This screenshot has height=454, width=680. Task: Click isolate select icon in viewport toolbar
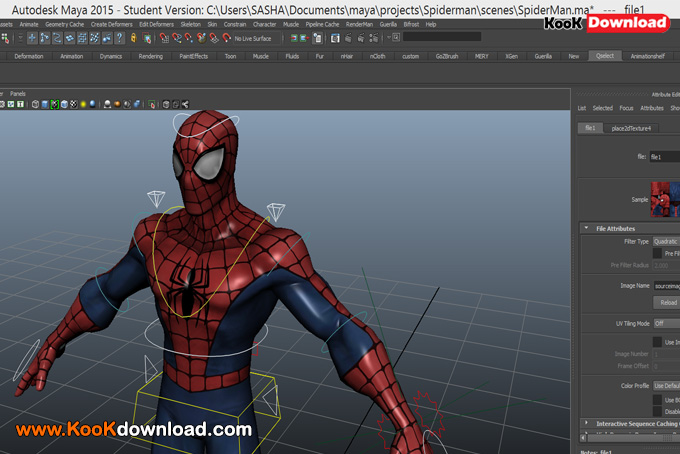pyautogui.click(x=152, y=104)
